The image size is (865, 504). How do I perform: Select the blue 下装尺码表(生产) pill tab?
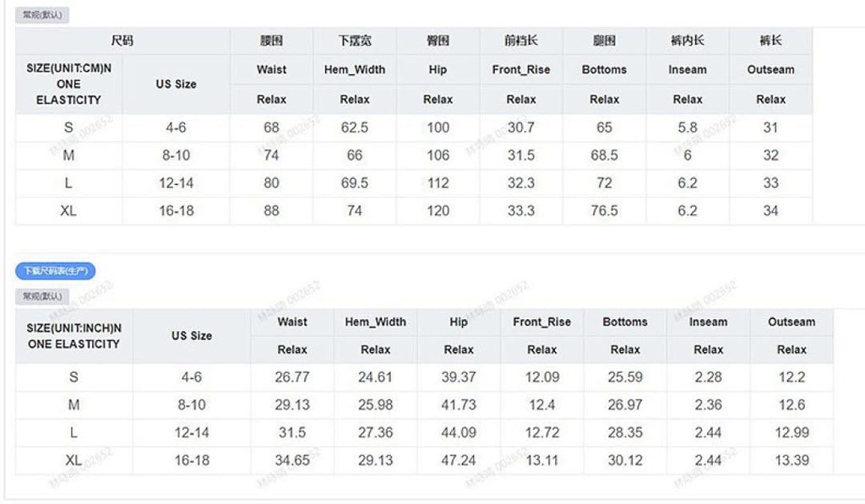tap(55, 271)
